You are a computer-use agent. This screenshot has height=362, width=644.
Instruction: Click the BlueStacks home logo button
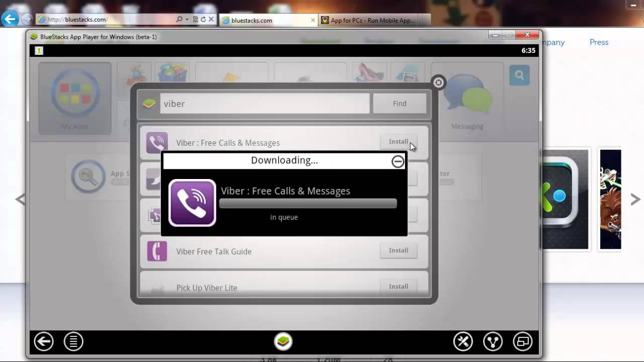[283, 341]
